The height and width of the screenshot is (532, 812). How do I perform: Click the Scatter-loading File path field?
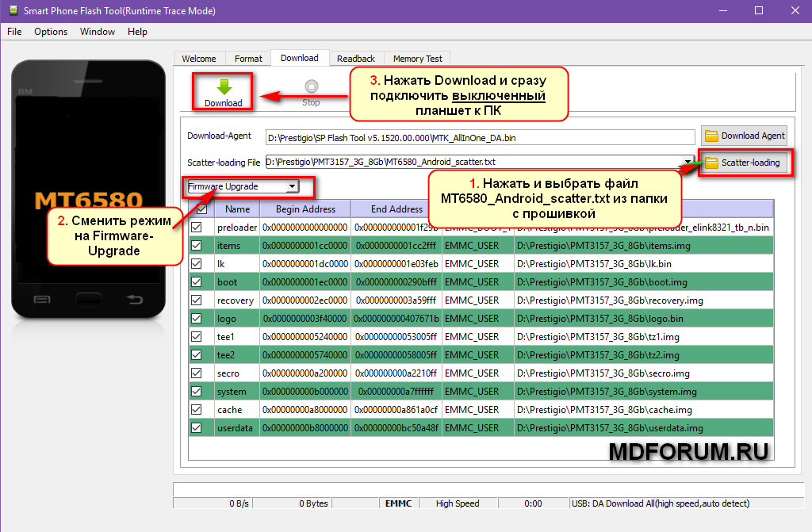tap(473, 162)
